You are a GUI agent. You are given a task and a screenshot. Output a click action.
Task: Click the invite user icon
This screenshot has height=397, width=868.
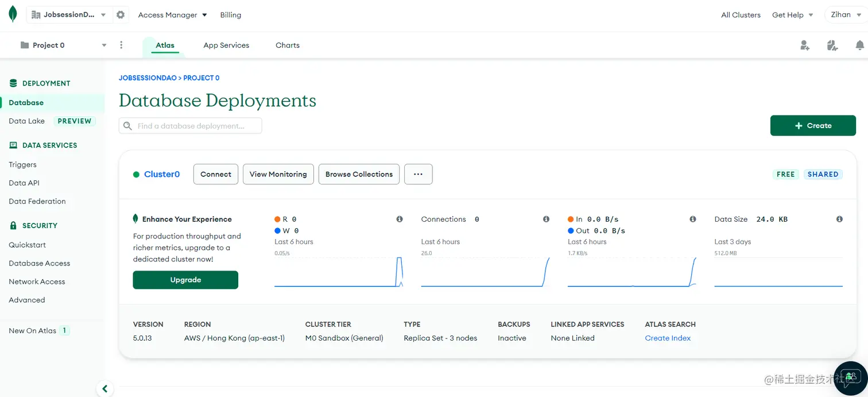805,45
